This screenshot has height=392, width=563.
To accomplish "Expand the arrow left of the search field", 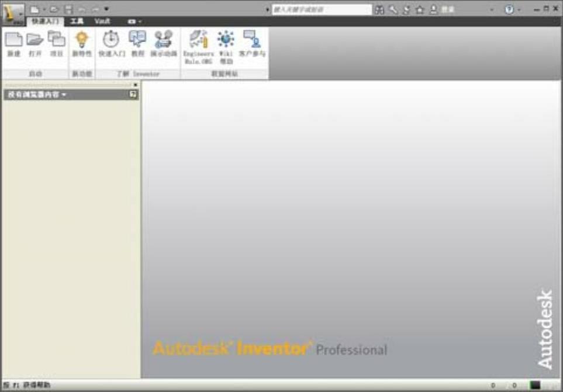I will [268, 10].
